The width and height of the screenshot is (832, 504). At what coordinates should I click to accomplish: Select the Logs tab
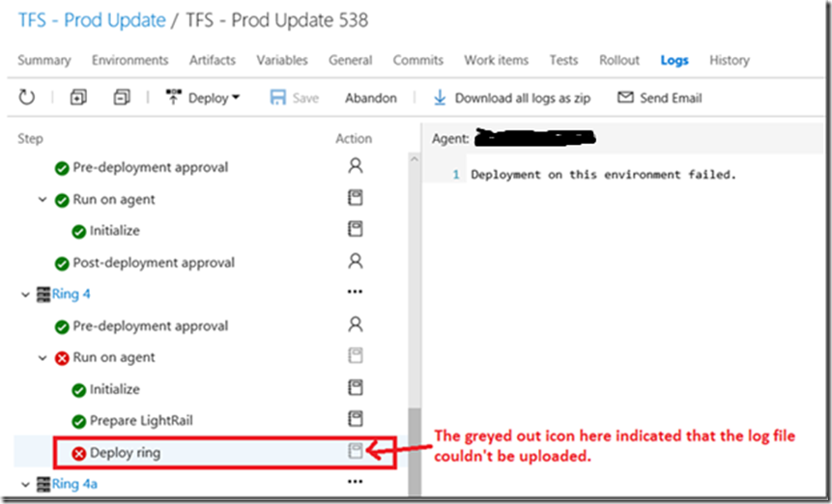tap(674, 61)
